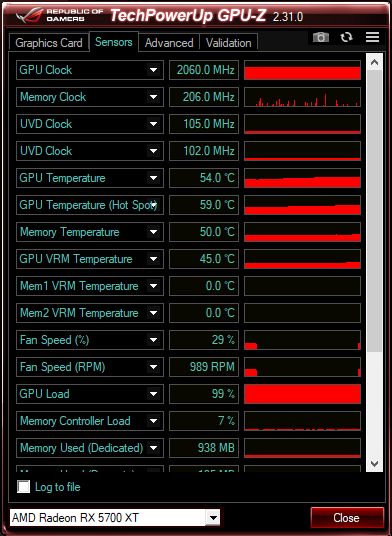The width and height of the screenshot is (392, 536).
Task: Click the refresh arrows icon
Action: (346, 37)
